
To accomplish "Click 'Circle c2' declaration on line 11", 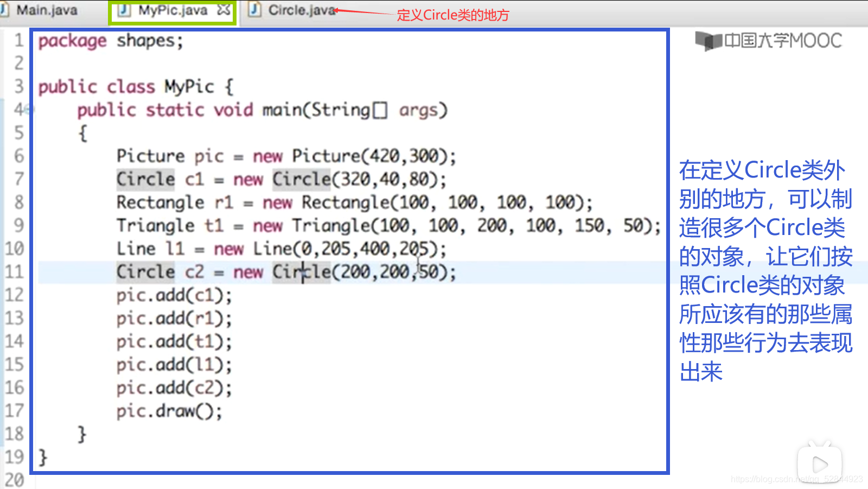I will (x=160, y=272).
